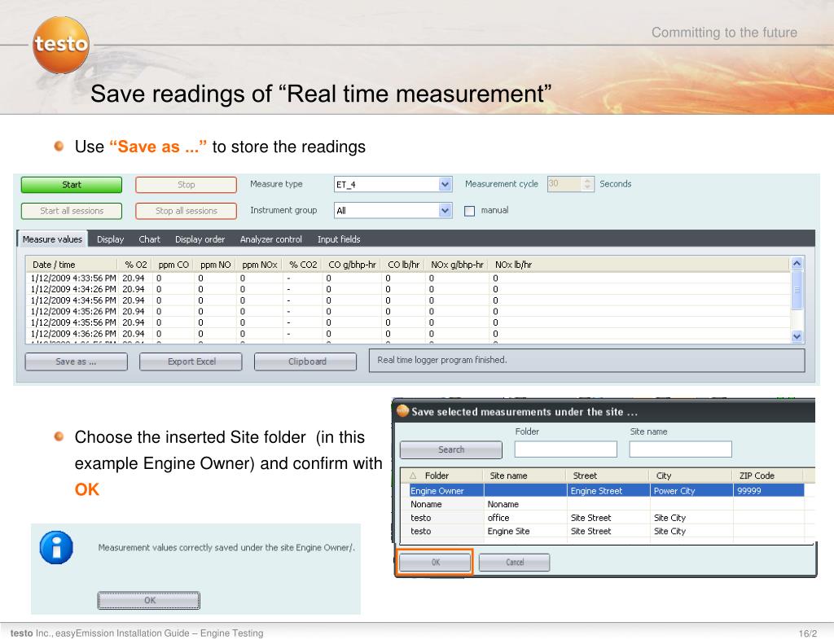Image resolution: width=834 pixels, height=644 pixels.
Task: Confirm the save dialog with OK
Action: click(435, 562)
